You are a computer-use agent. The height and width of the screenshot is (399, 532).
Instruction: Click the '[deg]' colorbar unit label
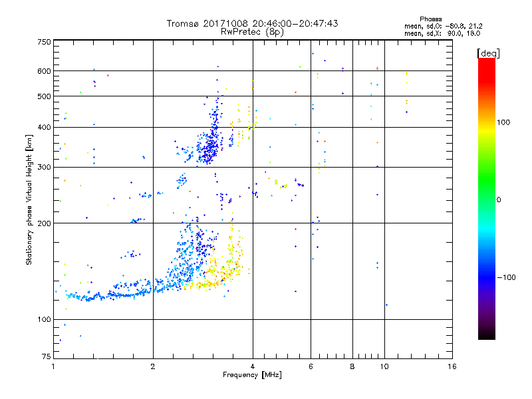(488, 53)
